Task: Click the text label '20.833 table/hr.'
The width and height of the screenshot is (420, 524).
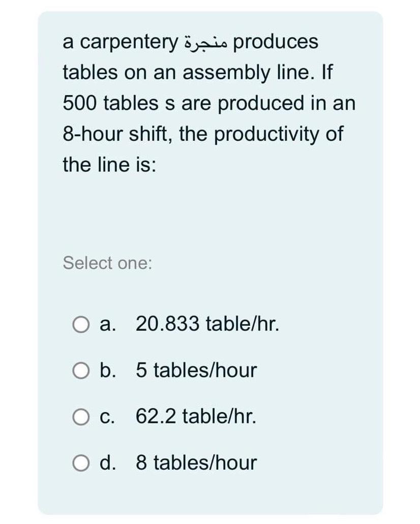Action: coord(206,324)
